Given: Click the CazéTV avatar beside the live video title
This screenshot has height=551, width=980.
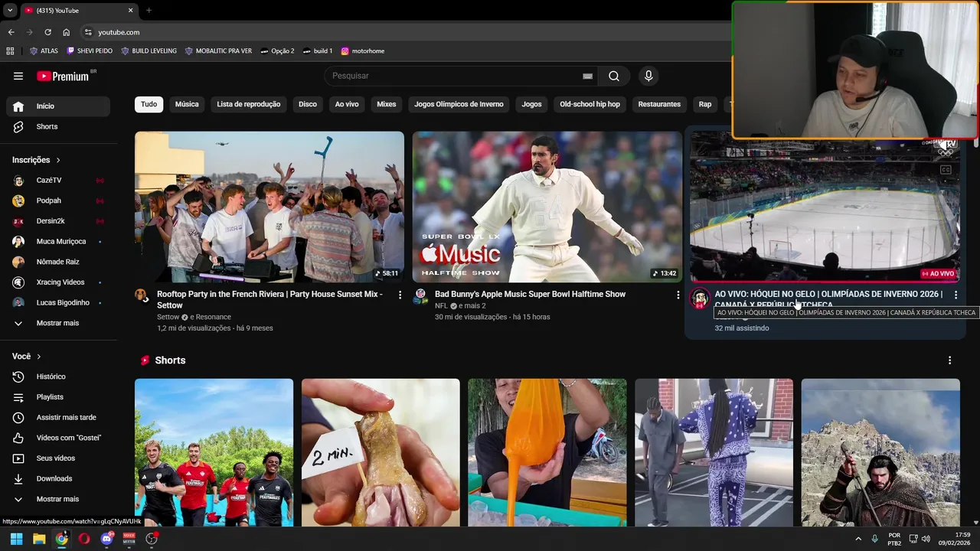Looking at the screenshot, I should click(700, 298).
